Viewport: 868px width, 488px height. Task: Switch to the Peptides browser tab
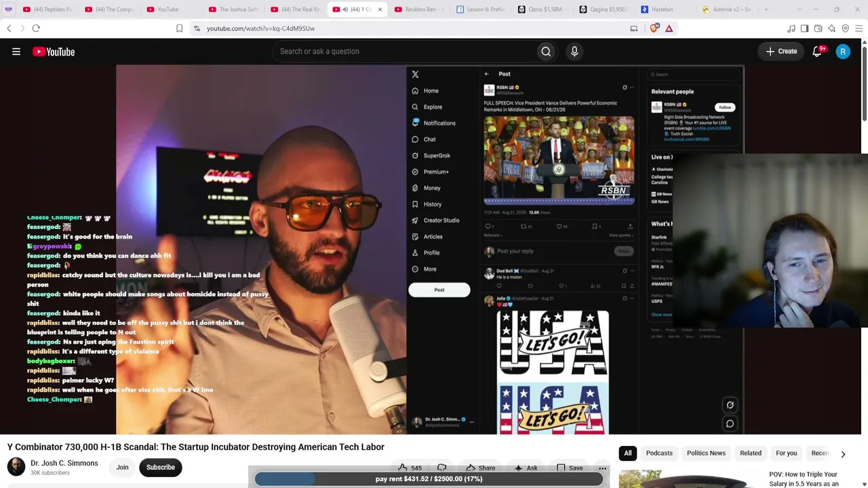click(48, 9)
